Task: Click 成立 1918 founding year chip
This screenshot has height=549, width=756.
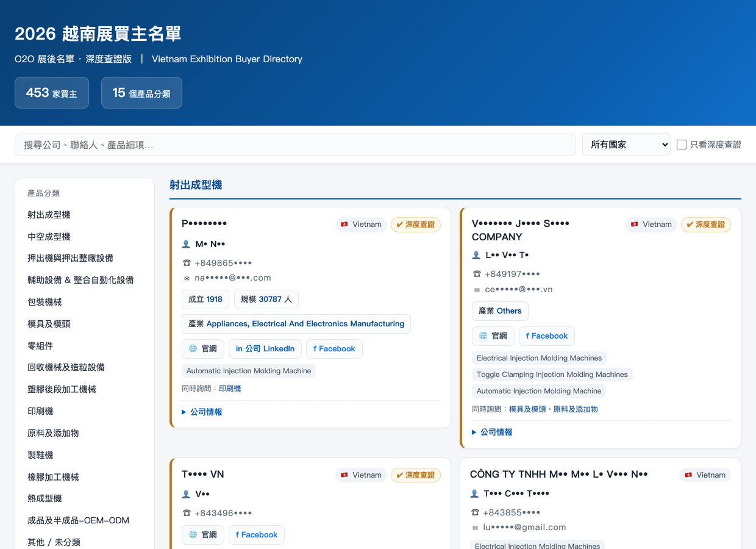Action: (x=205, y=300)
